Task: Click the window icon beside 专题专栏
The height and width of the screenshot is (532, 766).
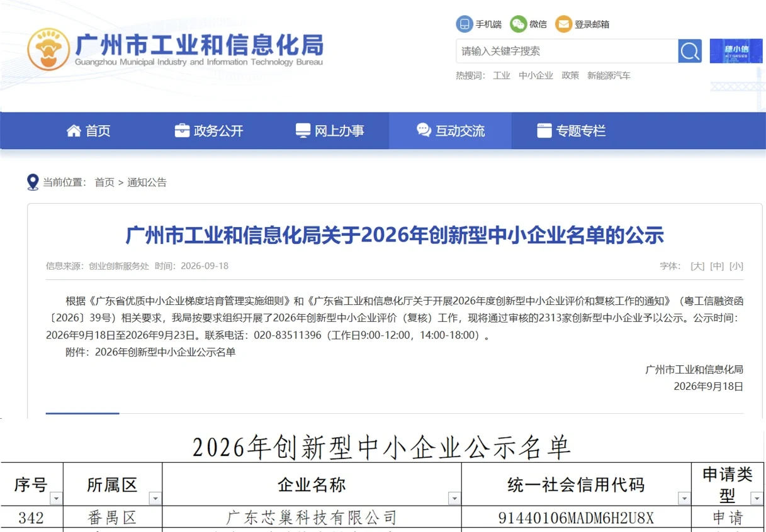Action: point(544,131)
